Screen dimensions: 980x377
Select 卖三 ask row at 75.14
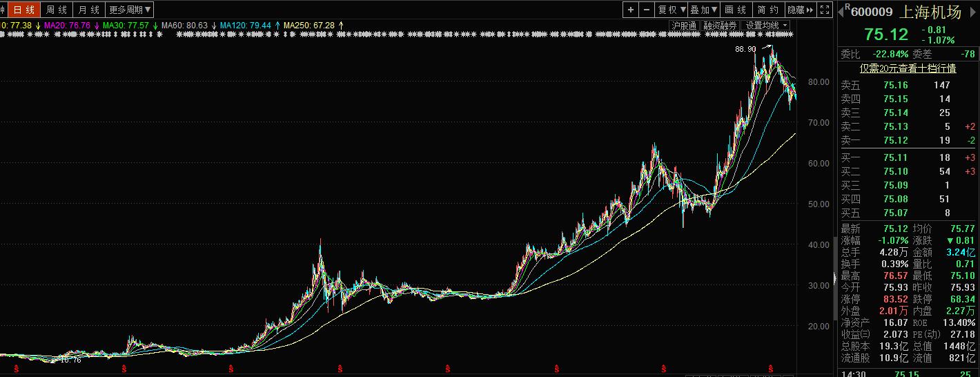tap(908, 113)
